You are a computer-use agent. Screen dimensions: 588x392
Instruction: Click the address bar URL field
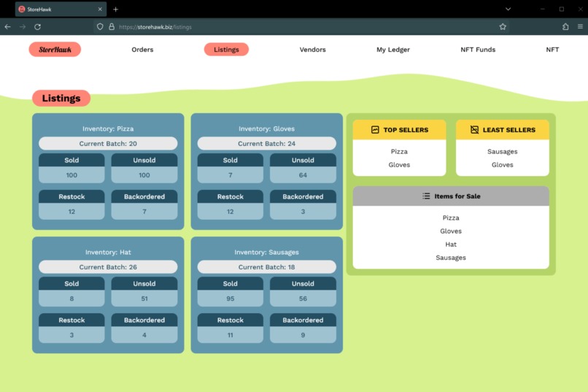[x=300, y=26]
